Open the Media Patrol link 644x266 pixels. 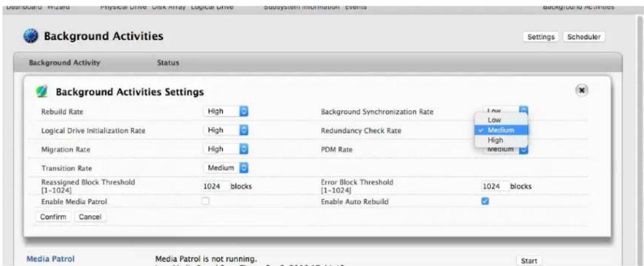click(50, 259)
